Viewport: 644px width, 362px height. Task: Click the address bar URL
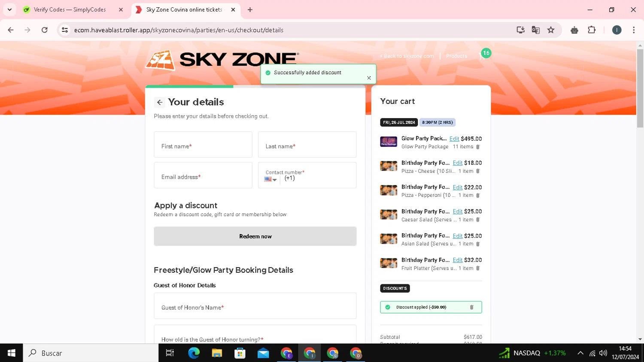(179, 30)
